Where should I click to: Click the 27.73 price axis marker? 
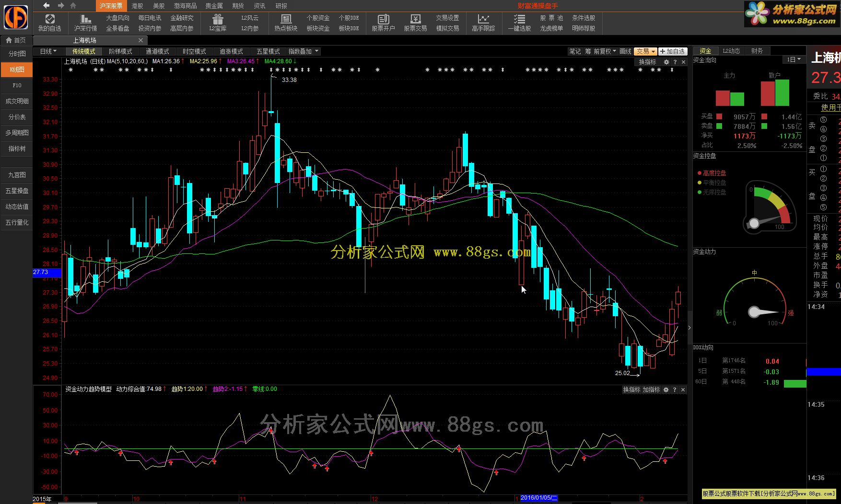pyautogui.click(x=47, y=272)
